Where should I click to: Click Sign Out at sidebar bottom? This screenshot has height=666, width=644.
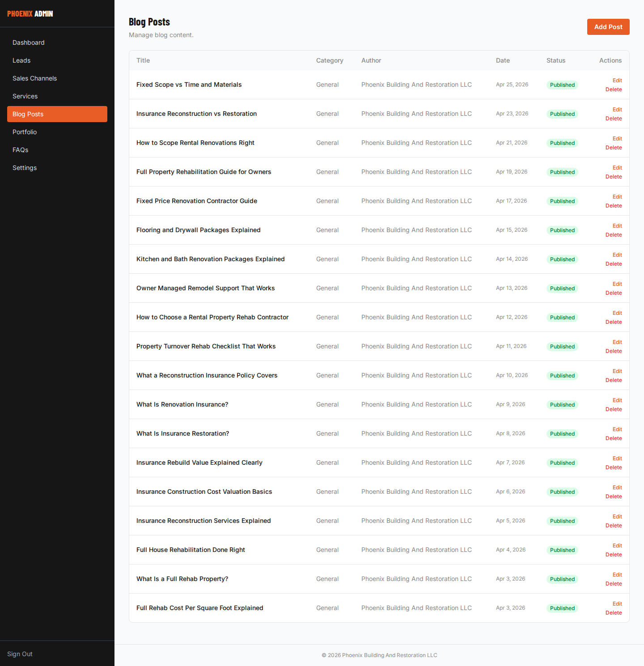click(20, 654)
